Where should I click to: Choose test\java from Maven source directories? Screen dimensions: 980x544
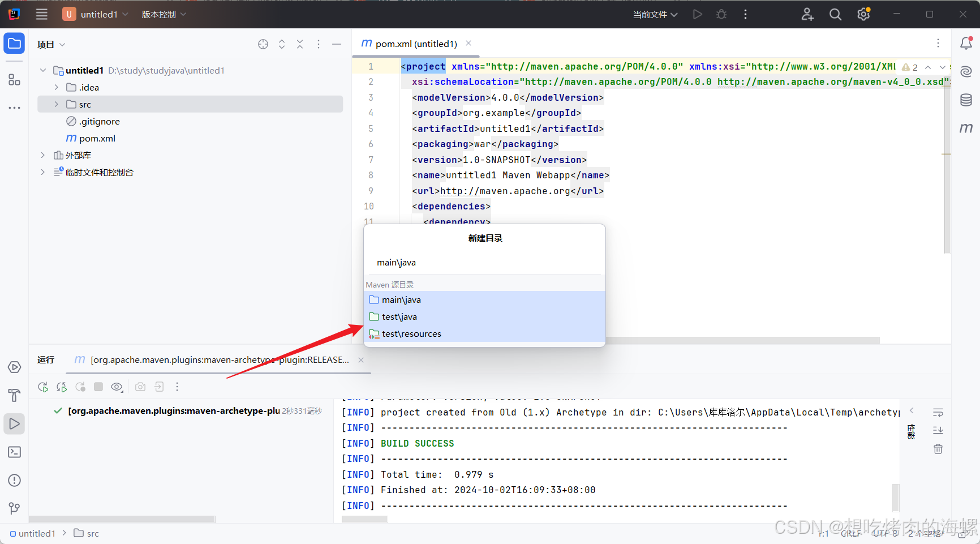(484, 316)
